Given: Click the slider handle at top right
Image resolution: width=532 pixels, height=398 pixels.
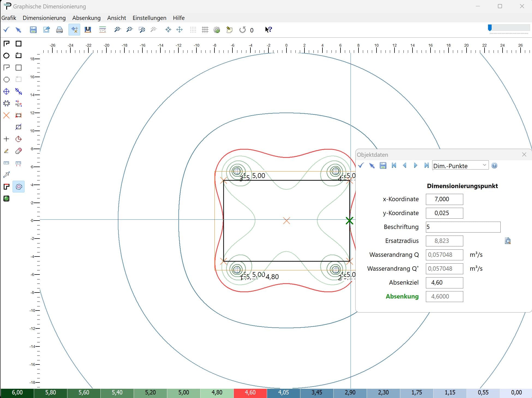Looking at the screenshot, I should click(490, 28).
